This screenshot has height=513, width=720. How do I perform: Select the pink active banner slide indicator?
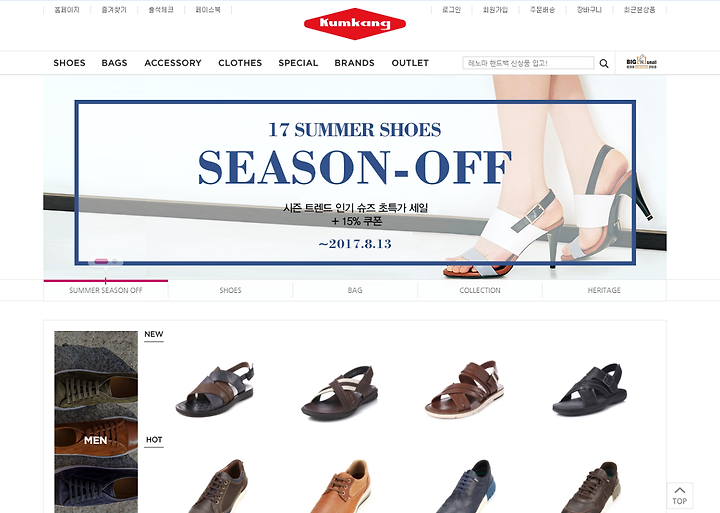101,261
